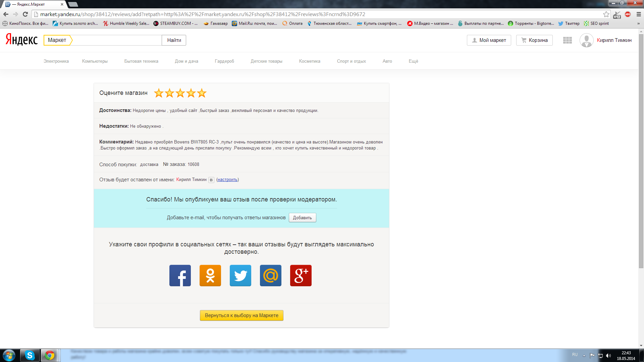Set rating with third star
Image resolution: width=644 pixels, height=362 pixels.
point(180,93)
